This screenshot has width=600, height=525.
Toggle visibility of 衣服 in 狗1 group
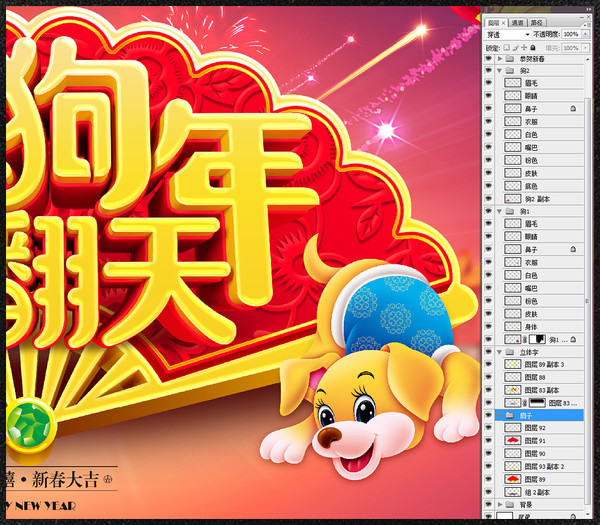pos(488,262)
